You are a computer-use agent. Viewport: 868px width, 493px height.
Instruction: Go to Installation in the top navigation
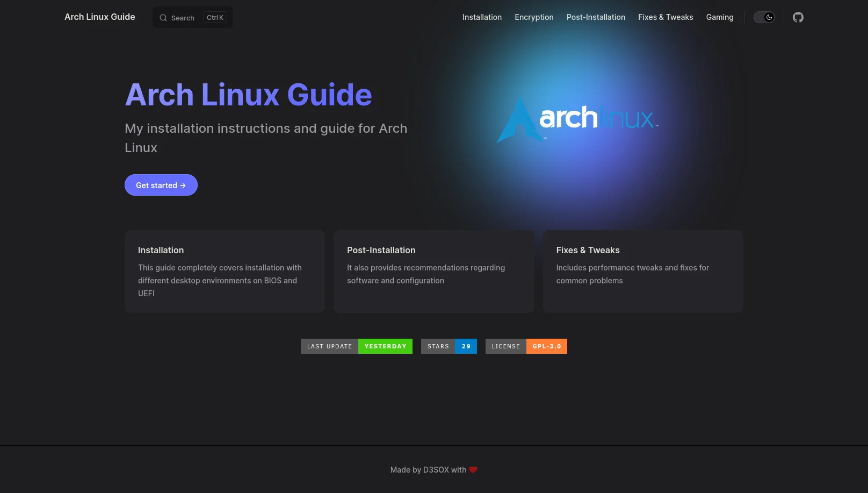482,17
